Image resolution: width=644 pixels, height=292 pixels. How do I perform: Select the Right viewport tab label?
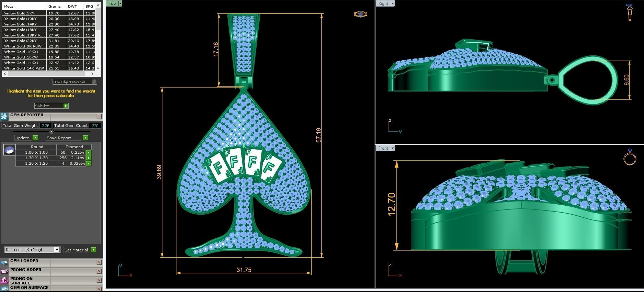(x=383, y=3)
